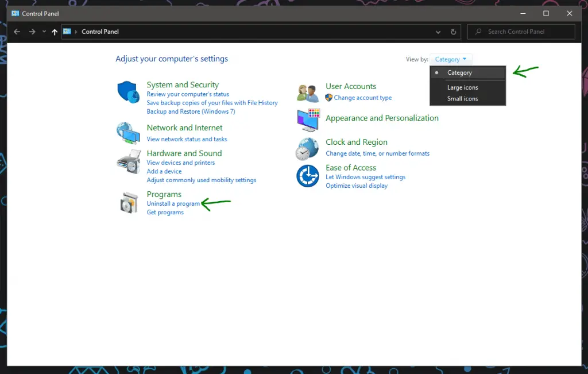Expand the breadcrumb chevron before Control Panel
Image resolution: width=588 pixels, height=374 pixels.
(x=76, y=32)
